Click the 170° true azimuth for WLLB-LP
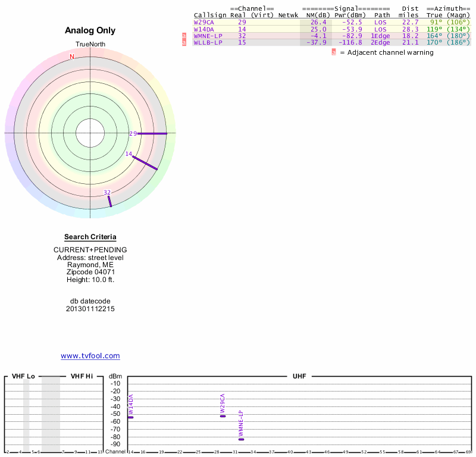476x457 pixels. 434,43
